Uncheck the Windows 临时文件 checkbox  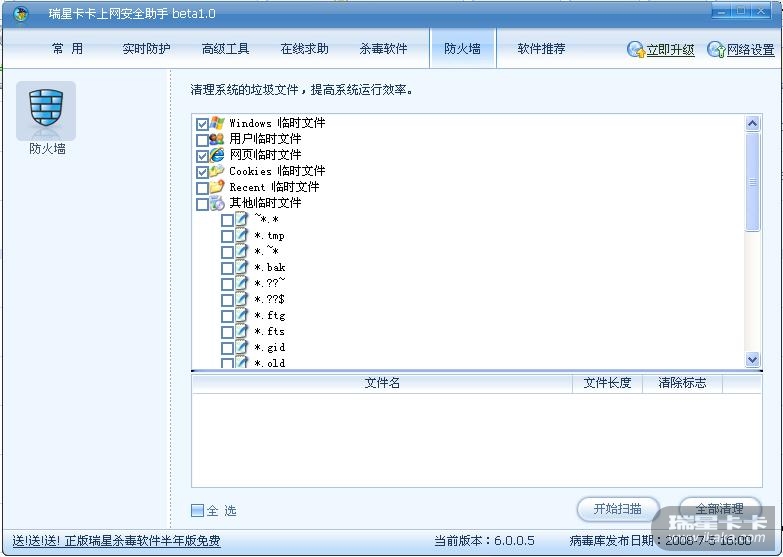click(202, 124)
